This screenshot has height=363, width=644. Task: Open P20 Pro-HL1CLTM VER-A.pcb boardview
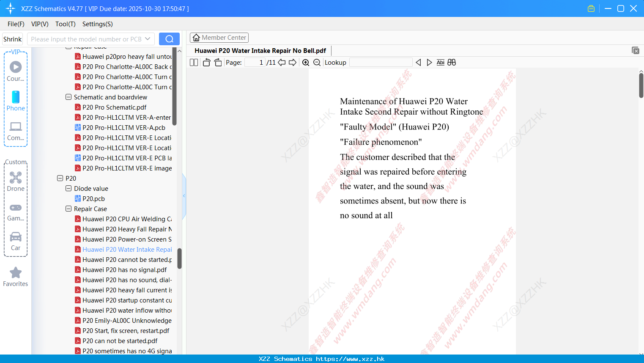coord(120,127)
